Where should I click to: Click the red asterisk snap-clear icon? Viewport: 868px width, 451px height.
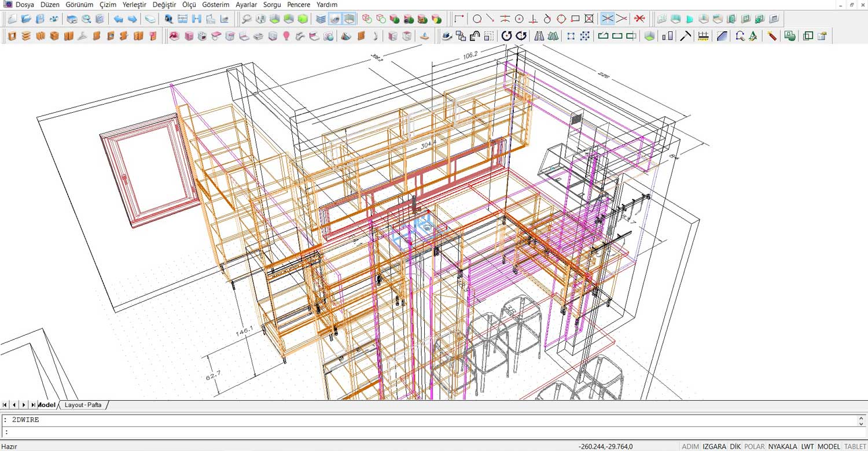click(639, 19)
